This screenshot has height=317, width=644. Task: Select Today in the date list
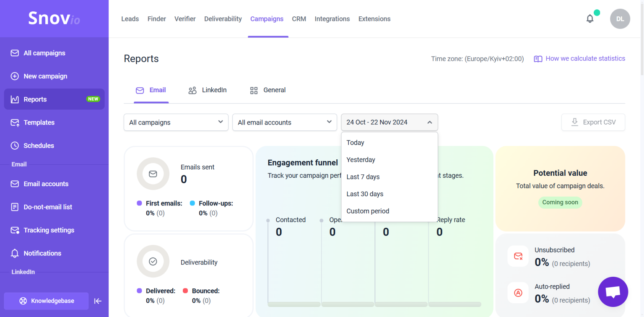(390, 143)
